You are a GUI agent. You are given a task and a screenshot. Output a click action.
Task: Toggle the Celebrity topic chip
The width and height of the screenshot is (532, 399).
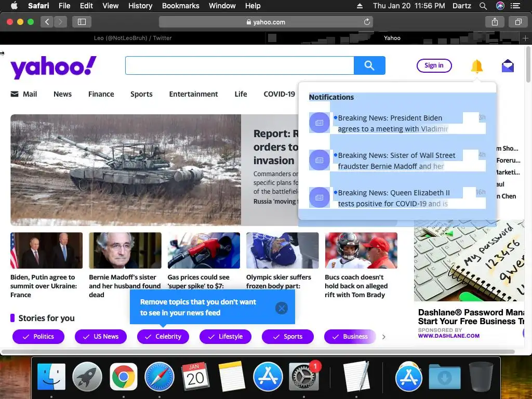point(163,337)
